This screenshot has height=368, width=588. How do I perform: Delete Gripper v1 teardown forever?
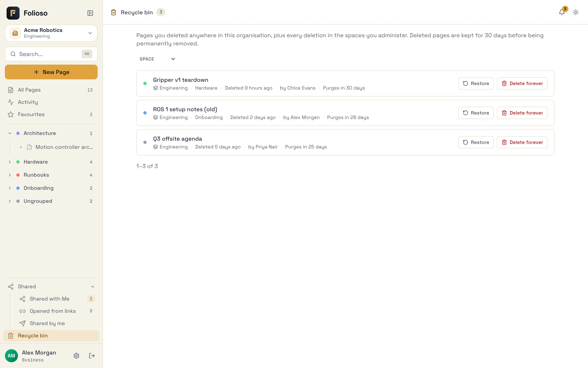[x=522, y=83]
